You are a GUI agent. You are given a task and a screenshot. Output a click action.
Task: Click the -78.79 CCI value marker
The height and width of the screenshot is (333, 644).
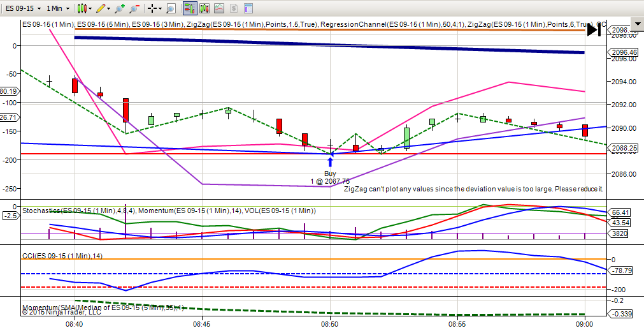pyautogui.click(x=620, y=270)
